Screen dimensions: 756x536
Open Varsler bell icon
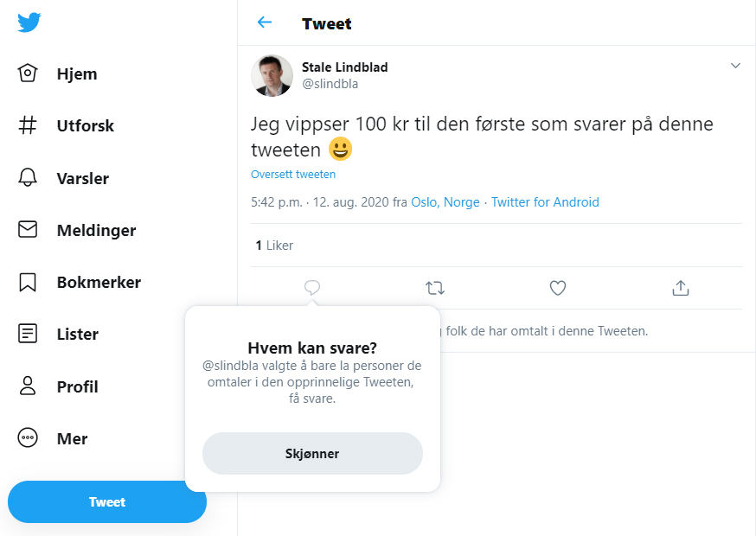[x=28, y=177]
